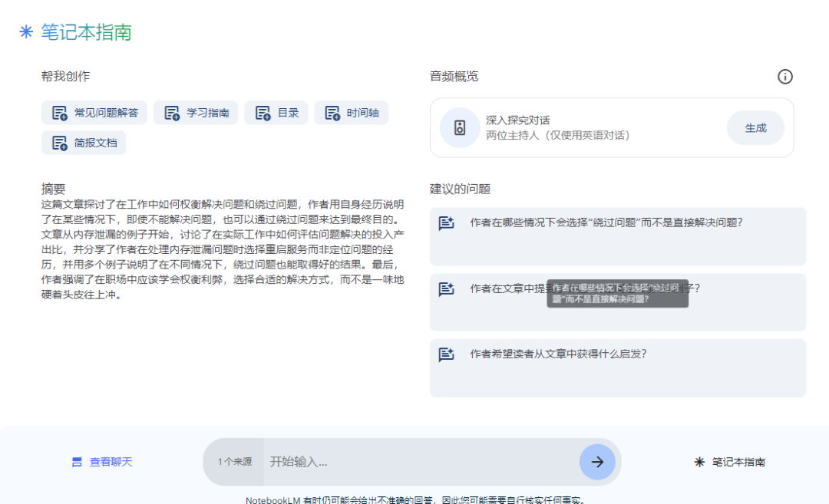Click the speaker icon beside 深入探究对话

click(460, 128)
